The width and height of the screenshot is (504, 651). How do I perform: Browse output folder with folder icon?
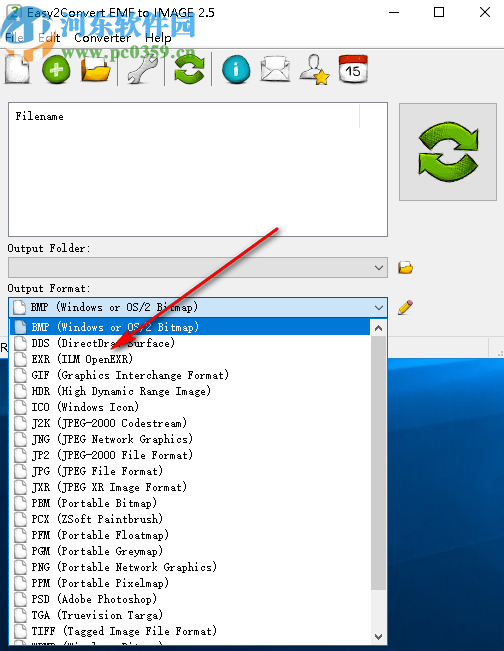coord(405,267)
